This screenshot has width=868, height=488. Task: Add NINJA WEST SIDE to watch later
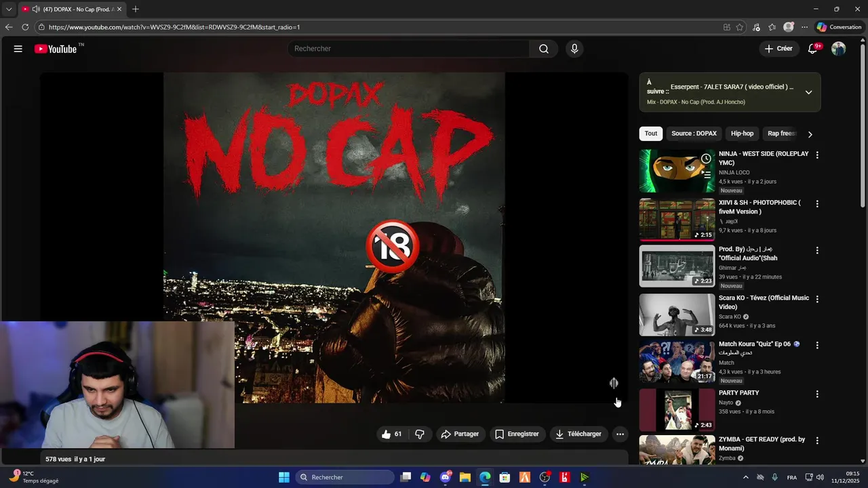coord(706,159)
